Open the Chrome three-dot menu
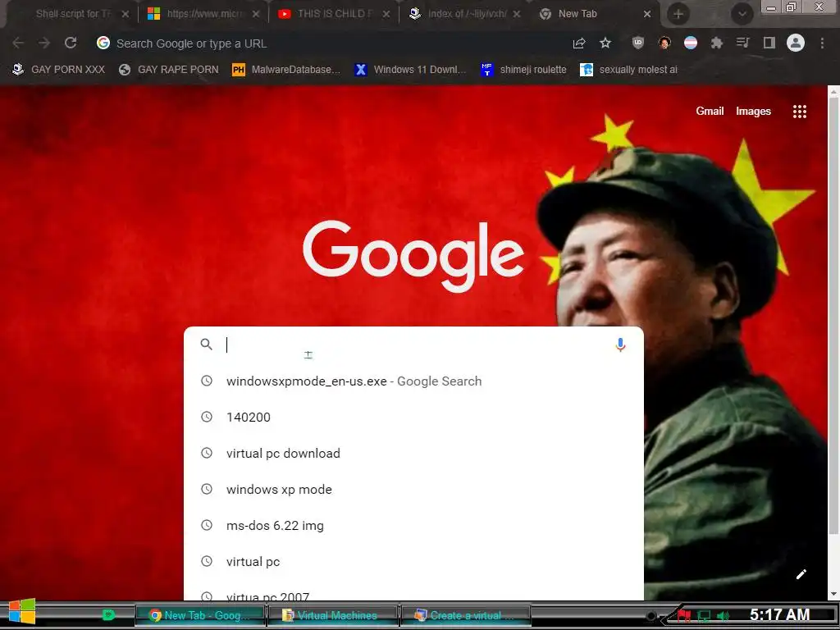The height and width of the screenshot is (630, 840). click(x=822, y=43)
